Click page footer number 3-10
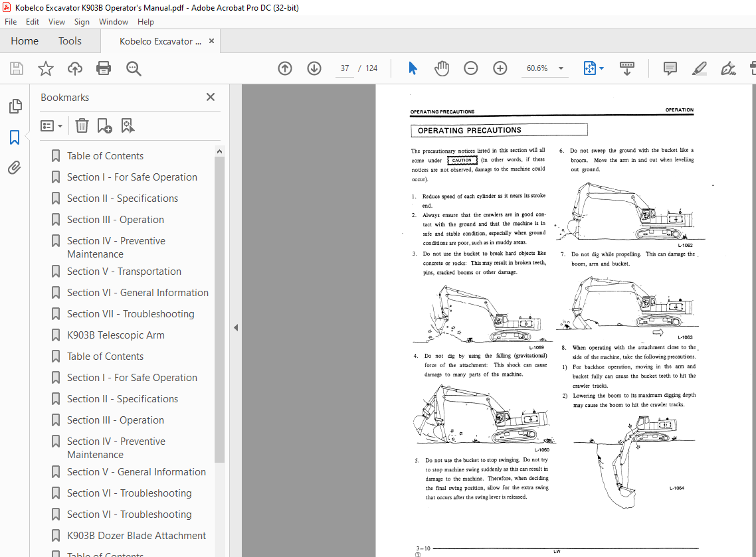The image size is (756, 557). 423,548
